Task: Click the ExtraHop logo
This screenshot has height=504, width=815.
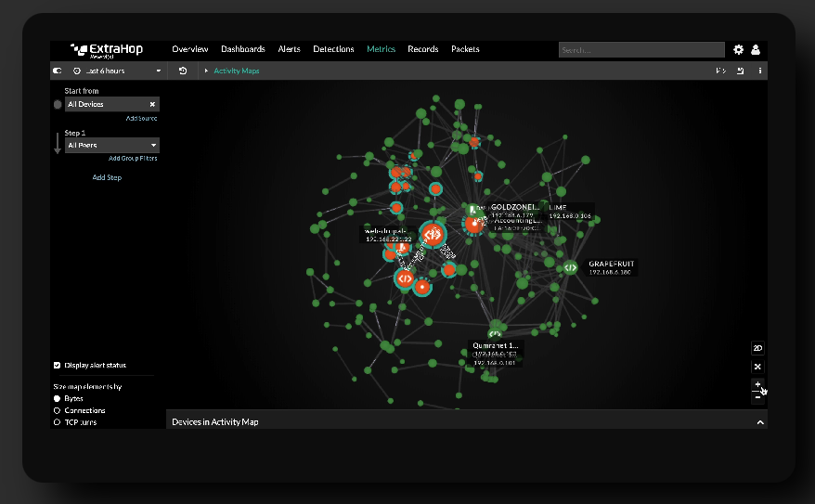Action: [x=107, y=50]
